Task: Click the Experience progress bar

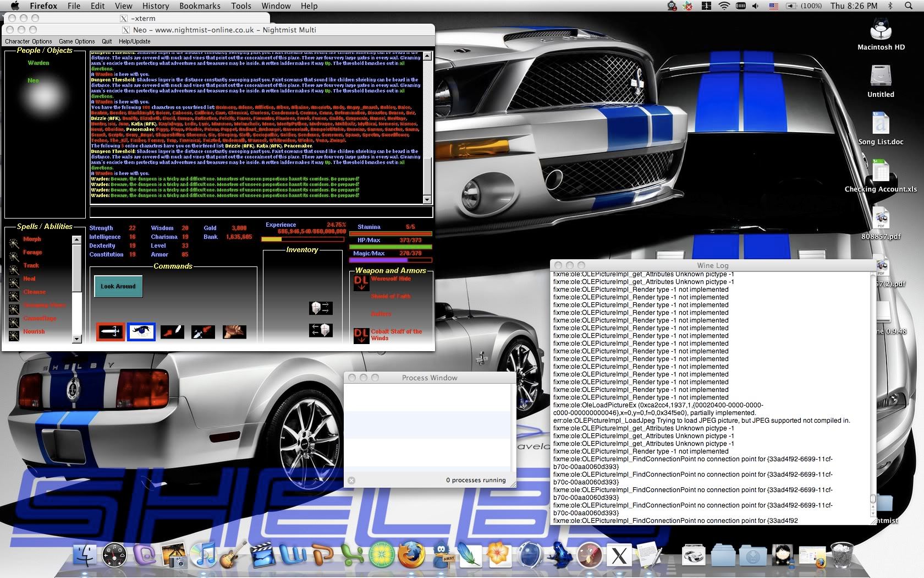Action: 304,239
